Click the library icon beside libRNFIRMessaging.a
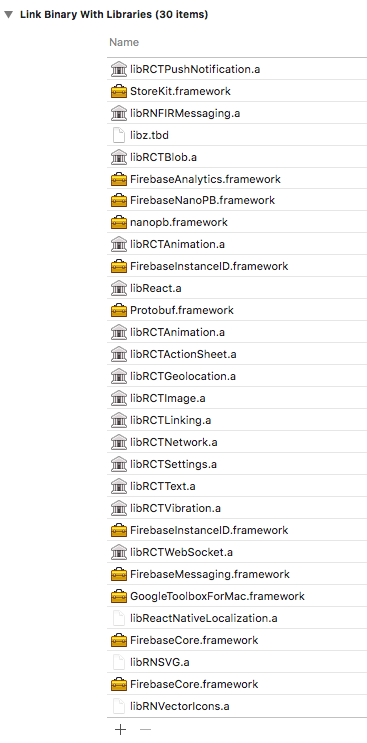The height and width of the screenshot is (743, 367). 118,114
